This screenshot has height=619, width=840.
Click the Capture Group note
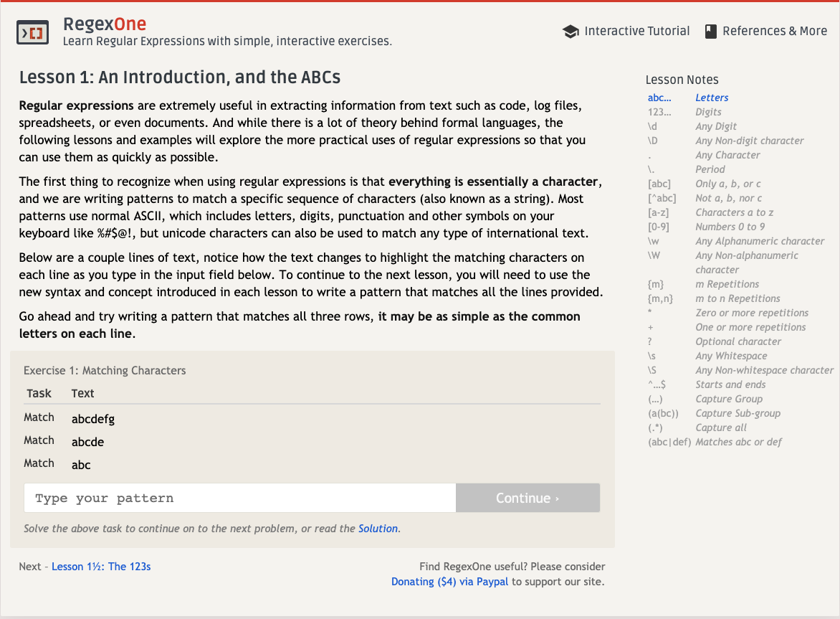tap(729, 399)
